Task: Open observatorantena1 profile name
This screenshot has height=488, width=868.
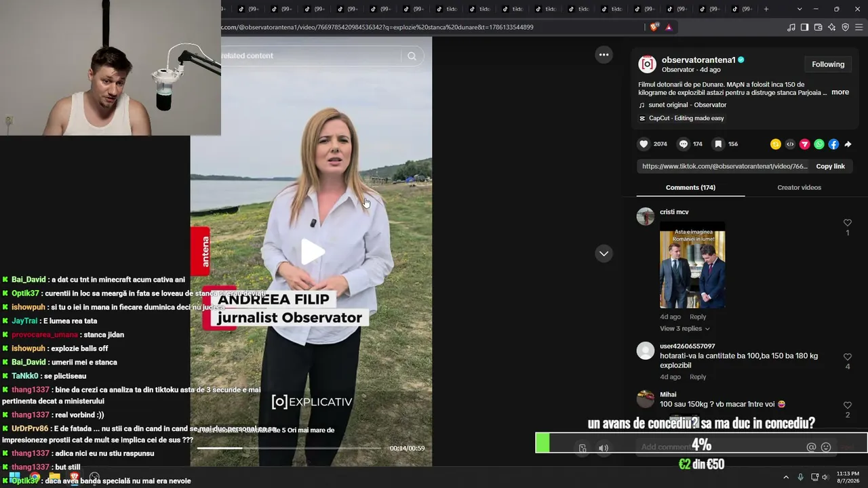Action: pyautogui.click(x=698, y=60)
